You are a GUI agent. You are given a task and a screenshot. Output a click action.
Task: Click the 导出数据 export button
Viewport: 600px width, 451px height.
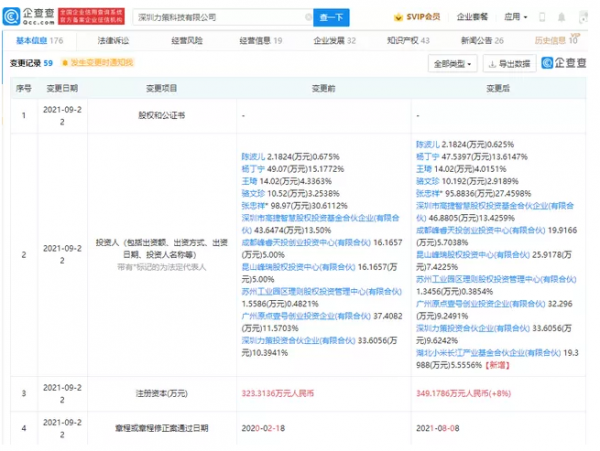(508, 63)
